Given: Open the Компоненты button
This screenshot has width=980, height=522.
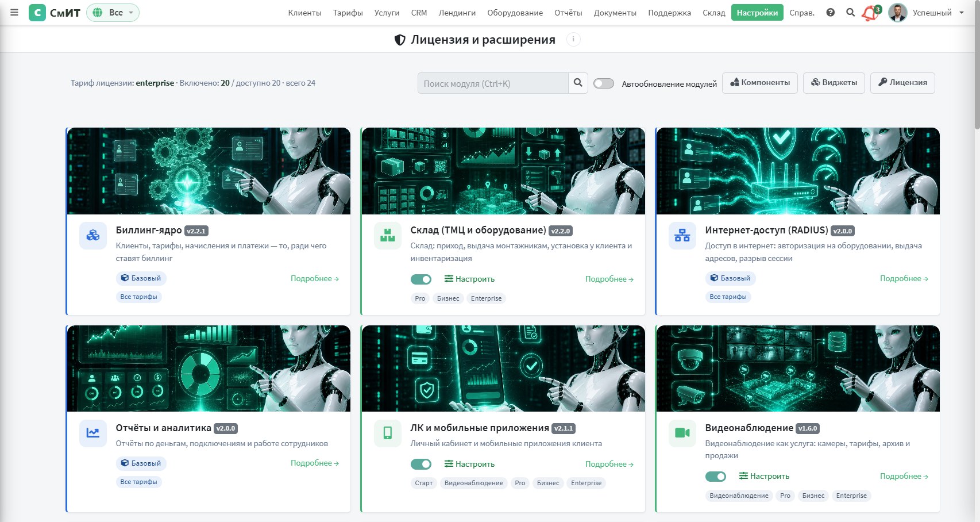Looking at the screenshot, I should [760, 83].
